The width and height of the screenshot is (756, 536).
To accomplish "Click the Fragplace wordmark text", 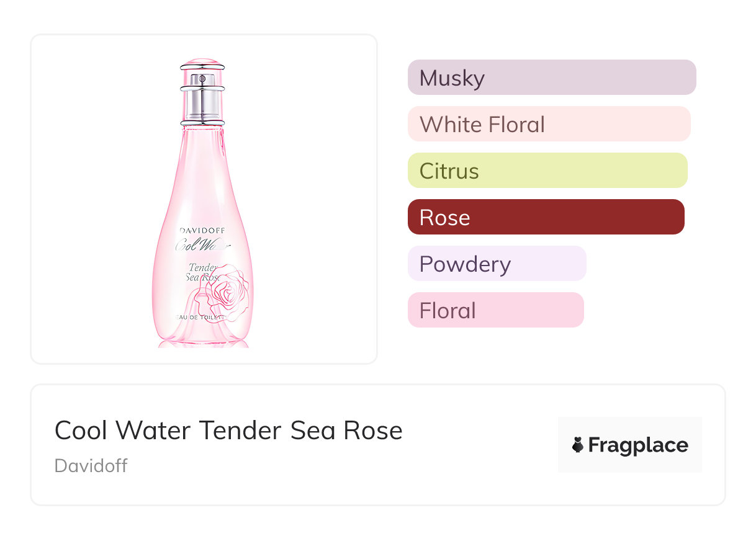I will click(637, 445).
